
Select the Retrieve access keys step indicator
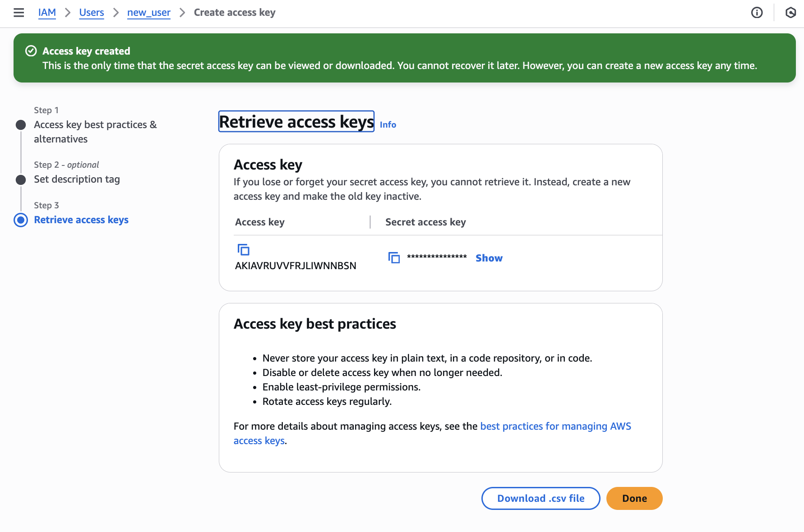21,220
